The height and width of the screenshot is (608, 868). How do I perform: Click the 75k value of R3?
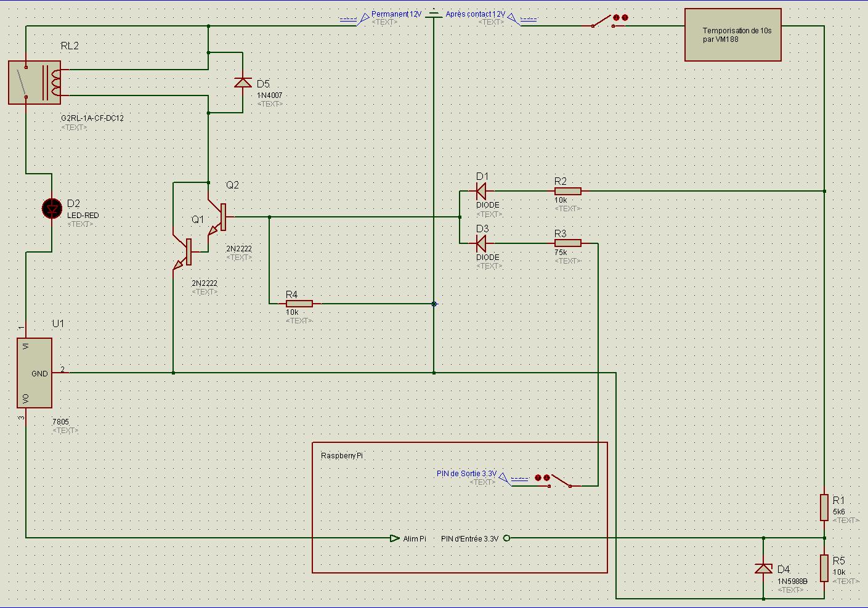coord(561,253)
